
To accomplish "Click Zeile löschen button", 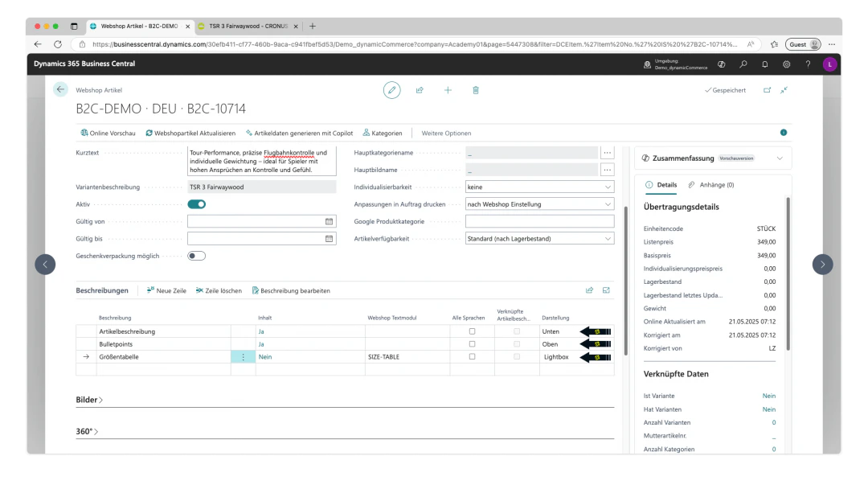I will (219, 290).
